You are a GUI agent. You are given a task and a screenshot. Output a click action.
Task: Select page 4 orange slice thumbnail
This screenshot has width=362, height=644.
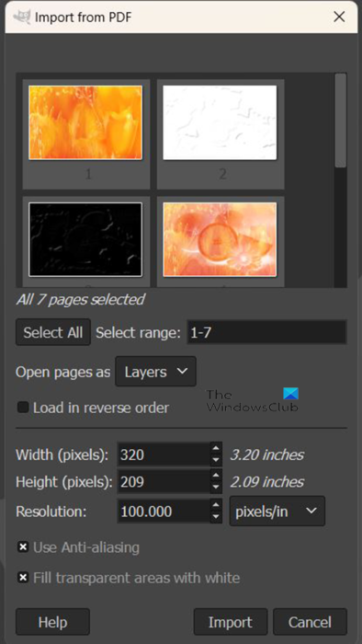[220, 239]
